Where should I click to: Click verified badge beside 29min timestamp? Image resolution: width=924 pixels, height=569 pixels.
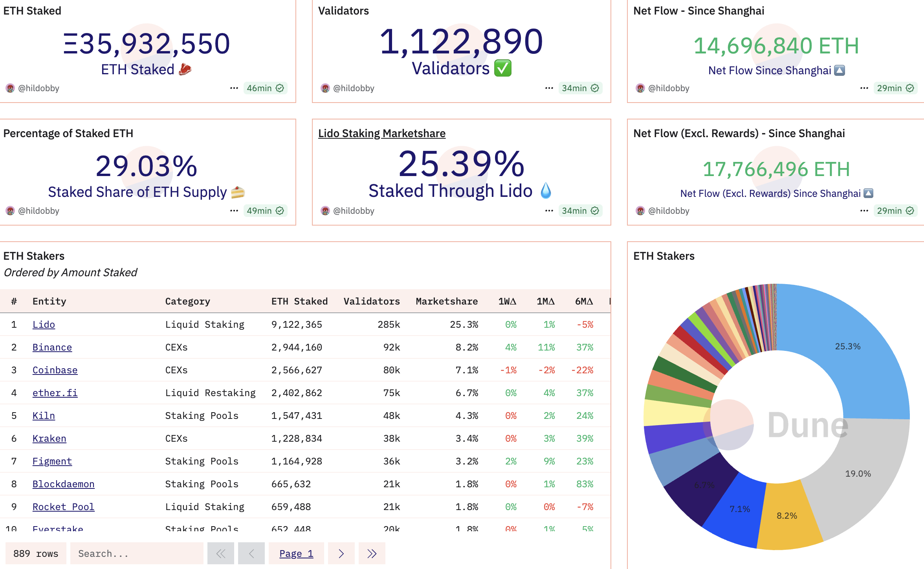point(910,88)
